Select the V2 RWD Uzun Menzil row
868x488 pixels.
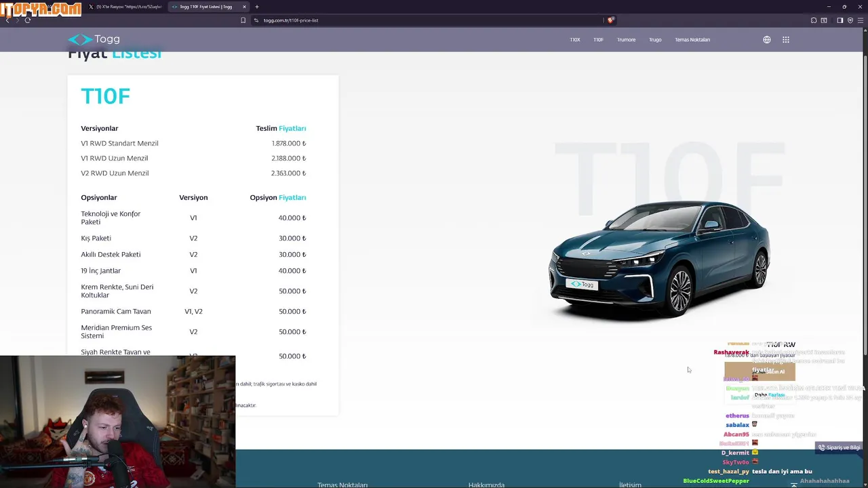click(193, 173)
